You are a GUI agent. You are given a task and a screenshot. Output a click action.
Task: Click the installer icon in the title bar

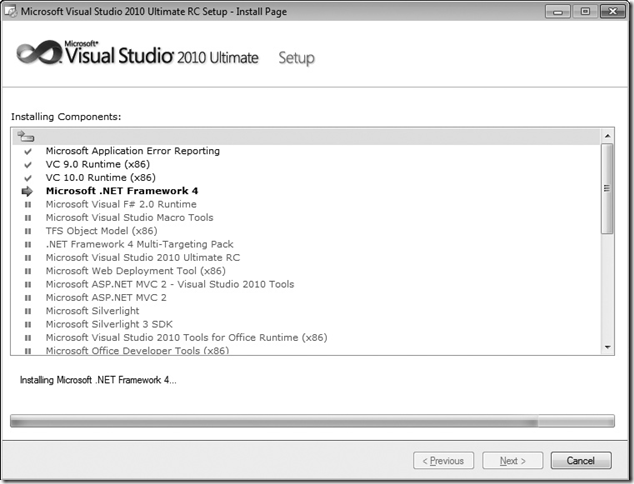point(11,11)
